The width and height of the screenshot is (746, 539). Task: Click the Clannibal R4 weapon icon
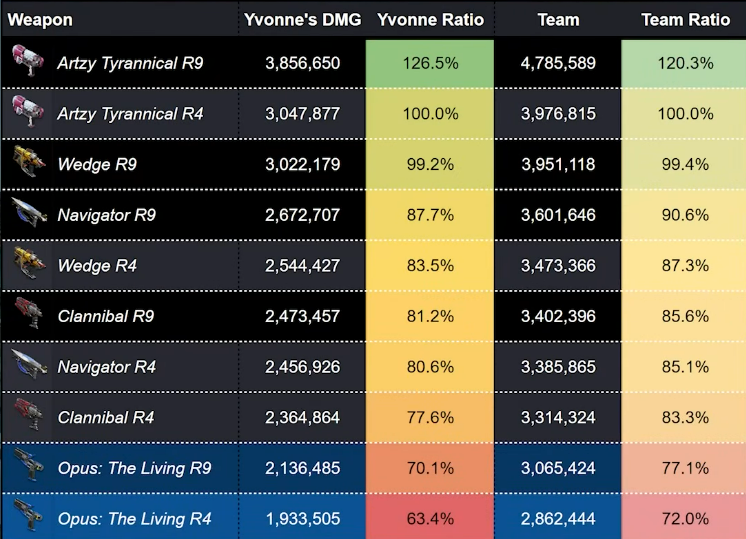(29, 415)
